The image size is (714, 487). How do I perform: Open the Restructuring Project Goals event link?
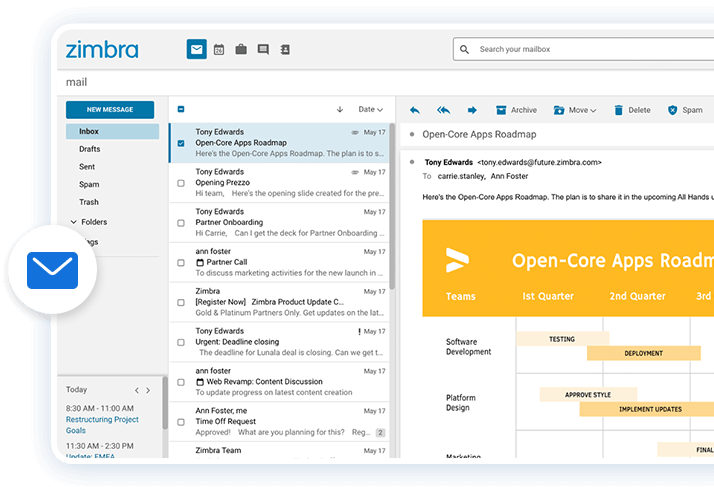click(102, 425)
